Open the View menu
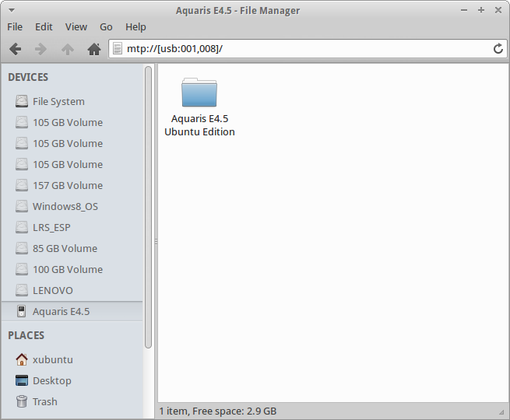This screenshot has height=420, width=510. pyautogui.click(x=76, y=26)
